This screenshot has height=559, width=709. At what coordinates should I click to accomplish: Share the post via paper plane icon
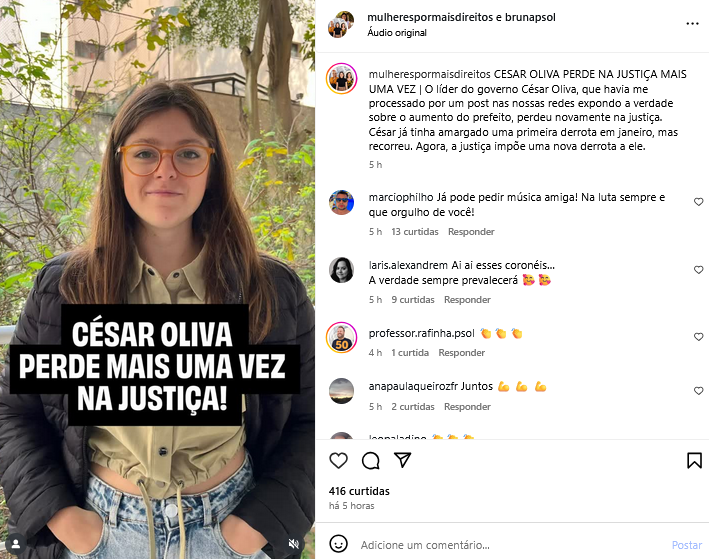coord(402,460)
